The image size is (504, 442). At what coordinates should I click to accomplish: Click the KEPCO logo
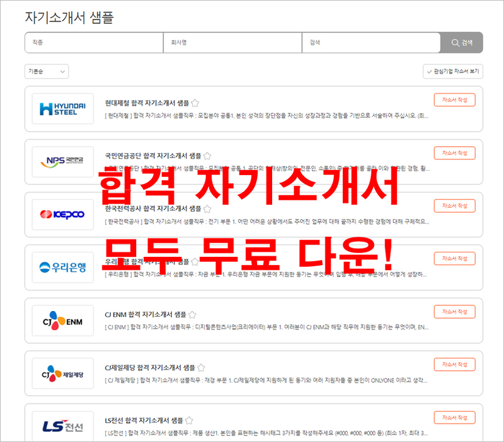click(x=62, y=215)
